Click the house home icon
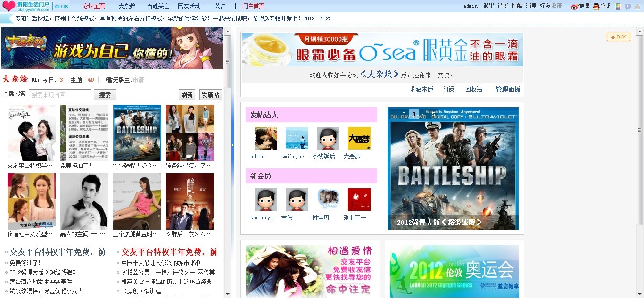 click(637, 7)
